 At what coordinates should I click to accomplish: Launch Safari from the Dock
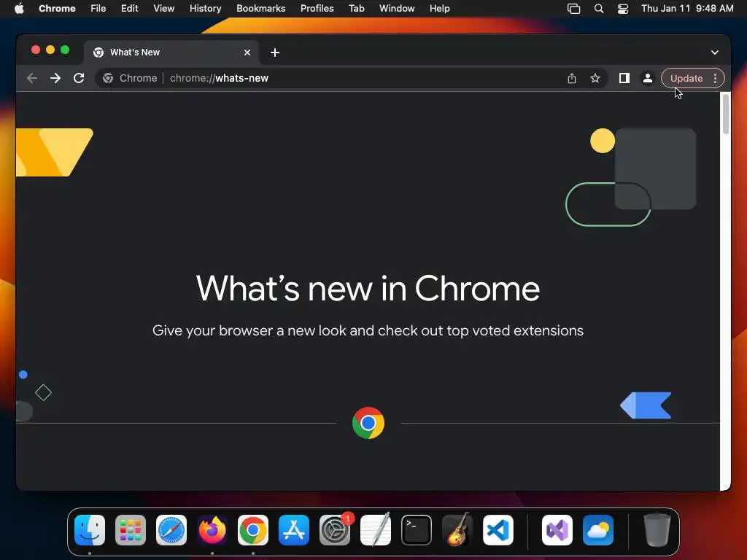(x=171, y=530)
